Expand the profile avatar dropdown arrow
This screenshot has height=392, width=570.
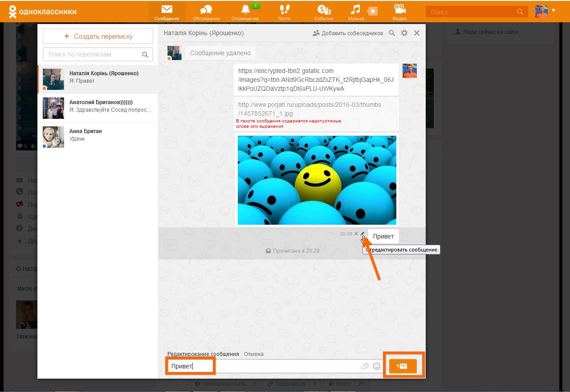(x=554, y=10)
